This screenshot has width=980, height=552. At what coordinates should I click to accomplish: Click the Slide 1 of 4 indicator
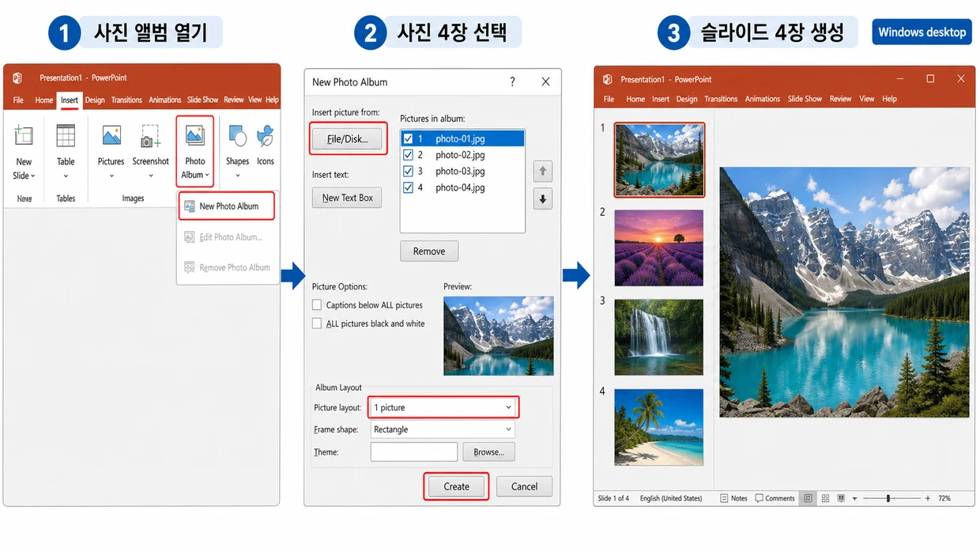(614, 498)
